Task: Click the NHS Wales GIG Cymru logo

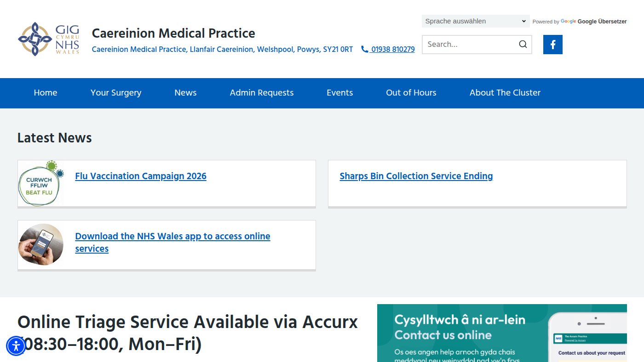Action: coord(49,39)
